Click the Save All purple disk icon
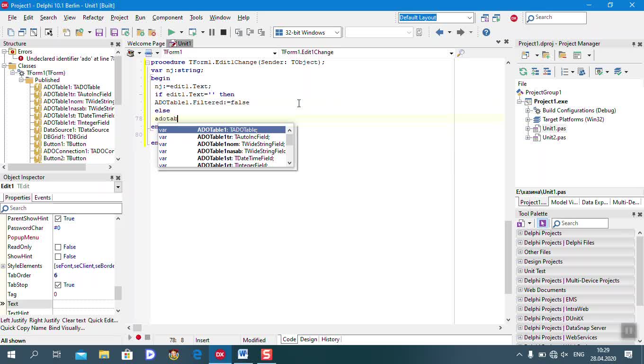The width and height of the screenshot is (644, 364). [x=114, y=32]
